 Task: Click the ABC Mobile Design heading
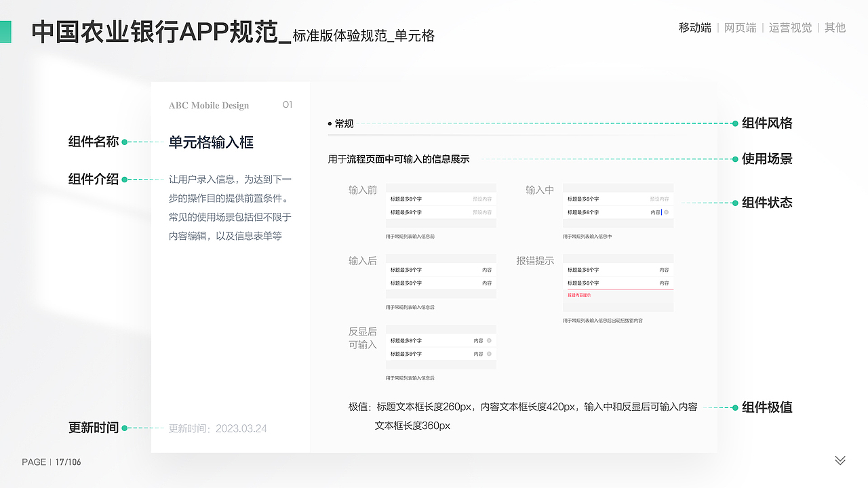tap(209, 105)
